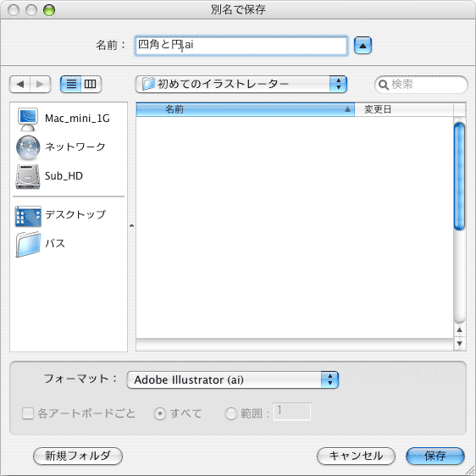Sort by the 名前 column header
The width and height of the screenshot is (476, 476).
[x=246, y=109]
